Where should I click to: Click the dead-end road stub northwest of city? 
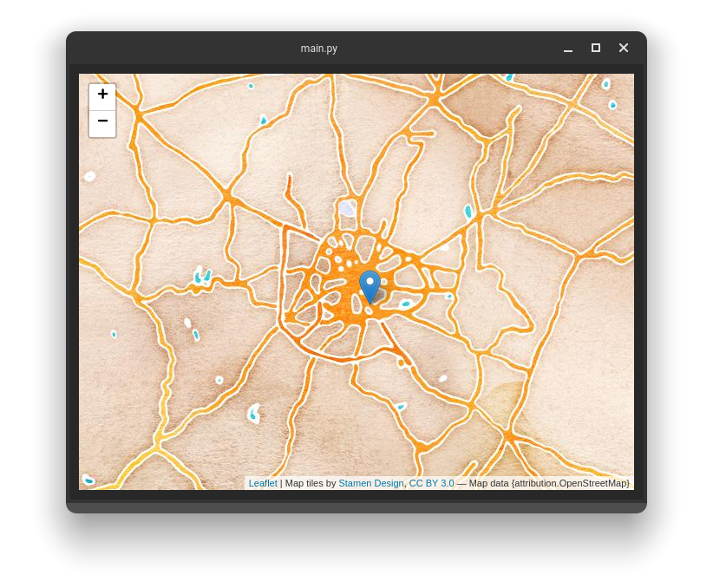click(x=289, y=184)
